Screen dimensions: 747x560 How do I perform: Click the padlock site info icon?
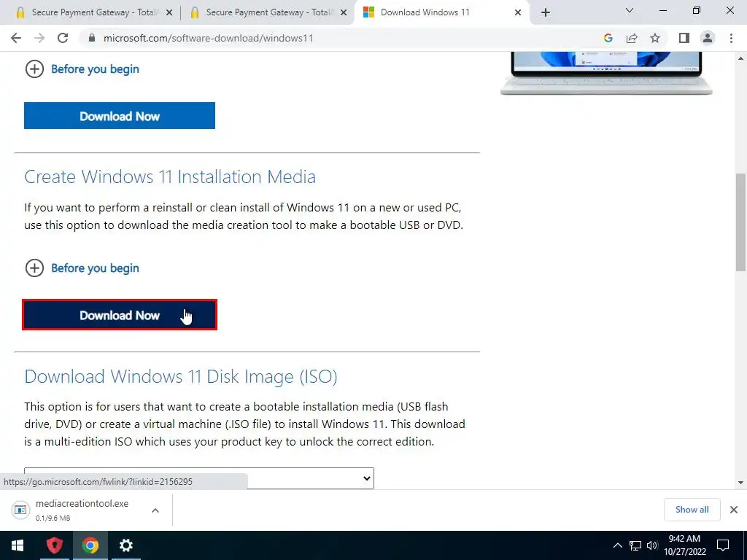pos(92,38)
